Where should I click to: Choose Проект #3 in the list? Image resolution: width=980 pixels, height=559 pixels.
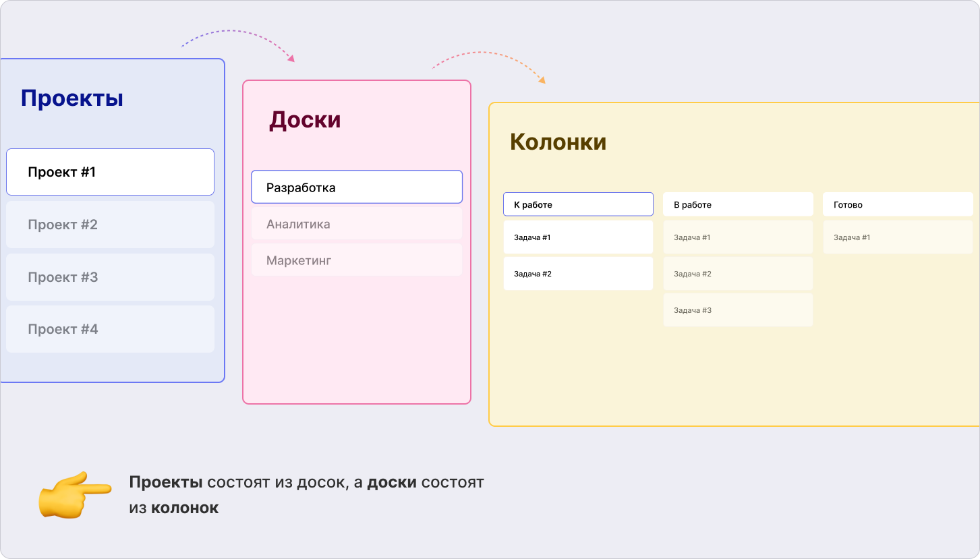[x=110, y=277]
